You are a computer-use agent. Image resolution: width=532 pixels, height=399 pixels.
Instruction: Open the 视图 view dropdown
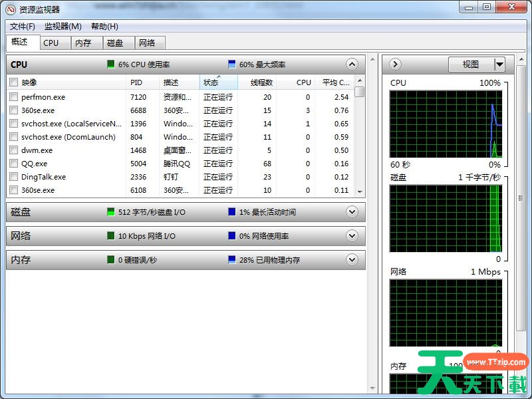[x=477, y=64]
